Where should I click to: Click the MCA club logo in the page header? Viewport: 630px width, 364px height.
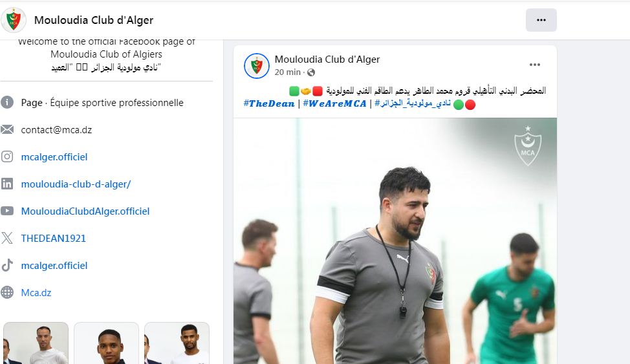click(x=14, y=20)
